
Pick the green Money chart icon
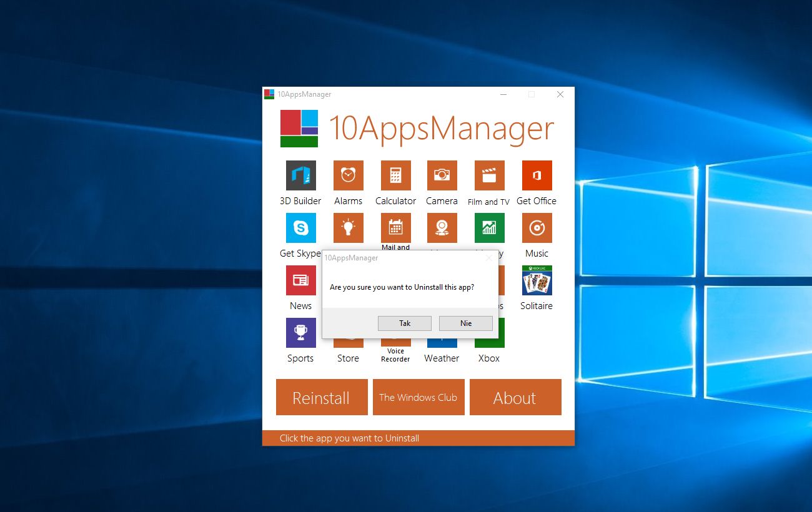coord(489,228)
